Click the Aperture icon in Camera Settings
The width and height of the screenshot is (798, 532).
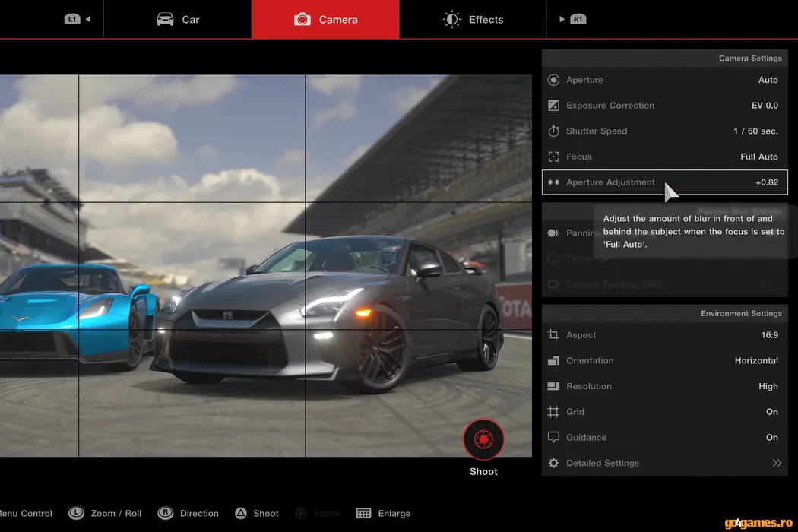click(553, 80)
